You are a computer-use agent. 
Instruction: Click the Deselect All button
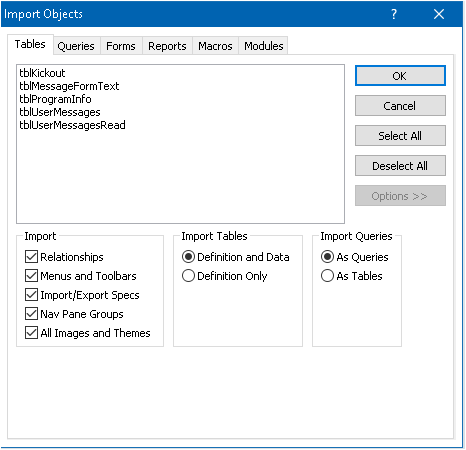pyautogui.click(x=400, y=166)
